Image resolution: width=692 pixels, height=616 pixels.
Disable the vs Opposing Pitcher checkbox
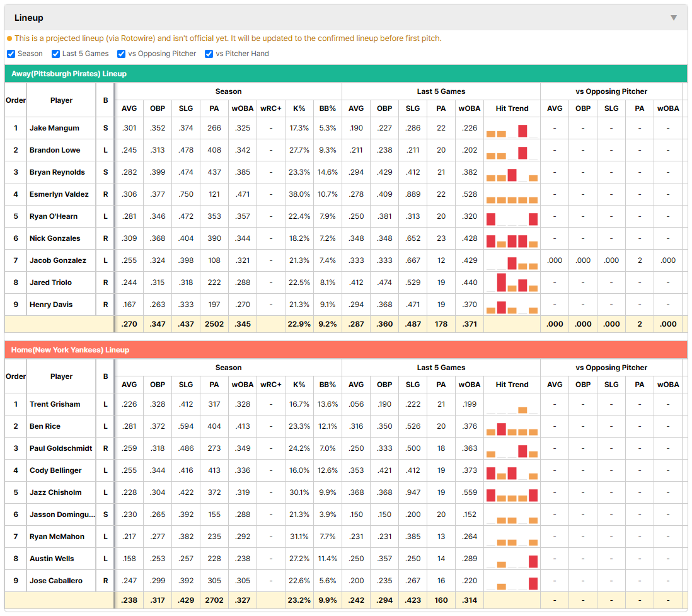121,54
